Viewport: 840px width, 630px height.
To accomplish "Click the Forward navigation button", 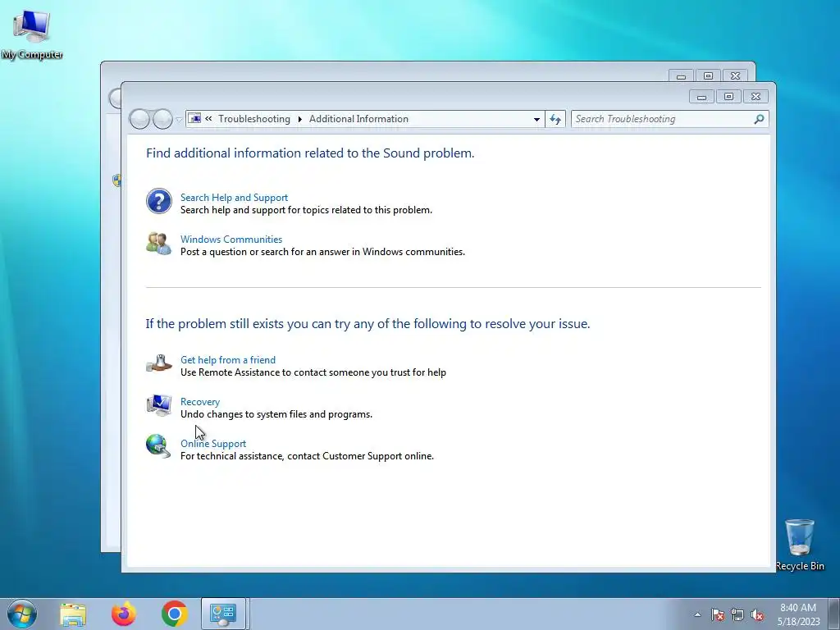I will pos(162,119).
